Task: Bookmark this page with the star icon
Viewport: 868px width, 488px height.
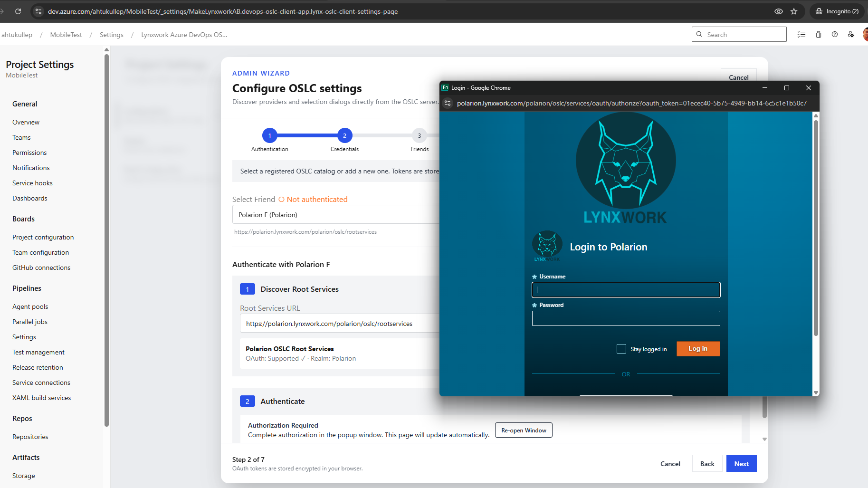Action: coord(794,11)
